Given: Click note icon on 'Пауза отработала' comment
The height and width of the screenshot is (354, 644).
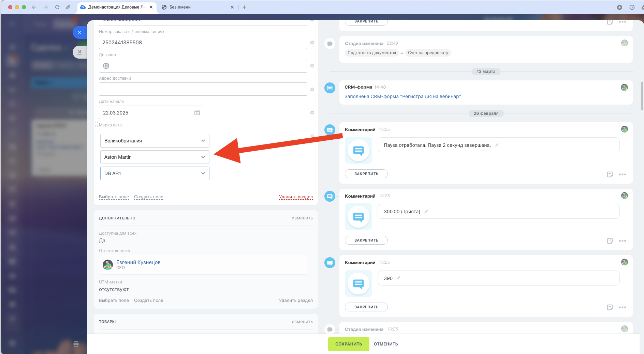Looking at the screenshot, I should tap(610, 174).
